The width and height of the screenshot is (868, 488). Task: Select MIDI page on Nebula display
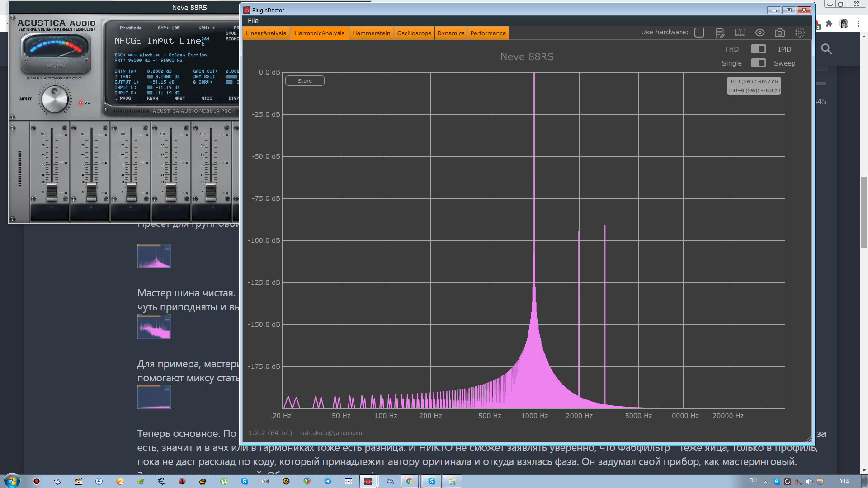[207, 98]
